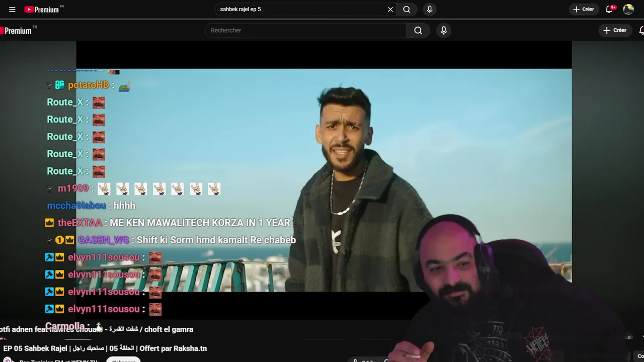Viewport: 644px width, 362px height.
Task: Select chat username 'm1909'
Action: click(x=73, y=188)
